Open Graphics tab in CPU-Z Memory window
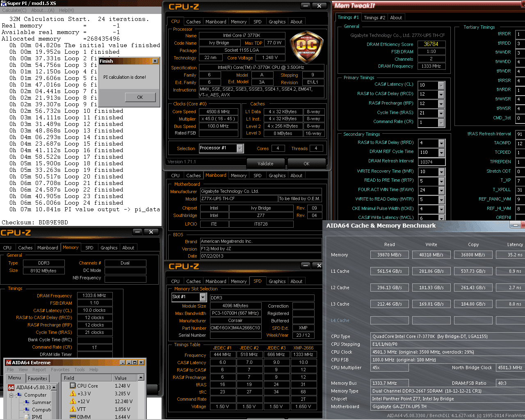The width and height of the screenshot is (525, 420). click(109, 248)
